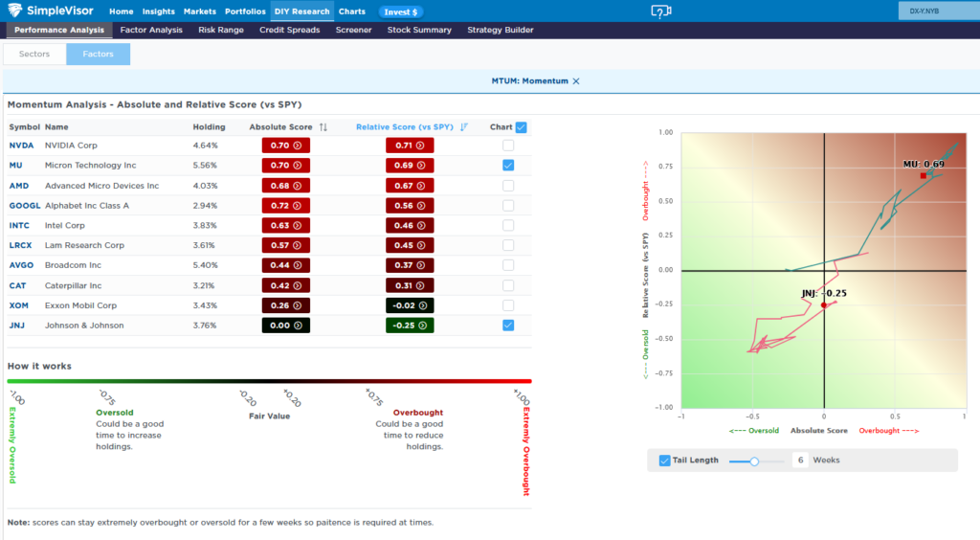Open NVDA absolute score 0.70 badge
The height and width of the screenshot is (540, 980).
[x=285, y=146]
